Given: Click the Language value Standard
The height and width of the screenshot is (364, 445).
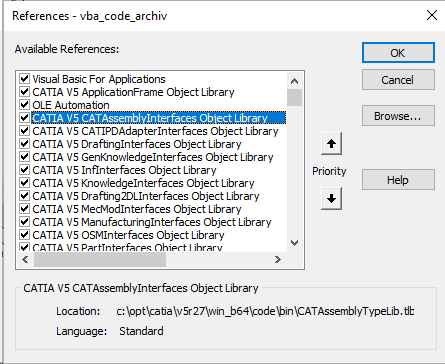Looking at the screenshot, I should [141, 331].
